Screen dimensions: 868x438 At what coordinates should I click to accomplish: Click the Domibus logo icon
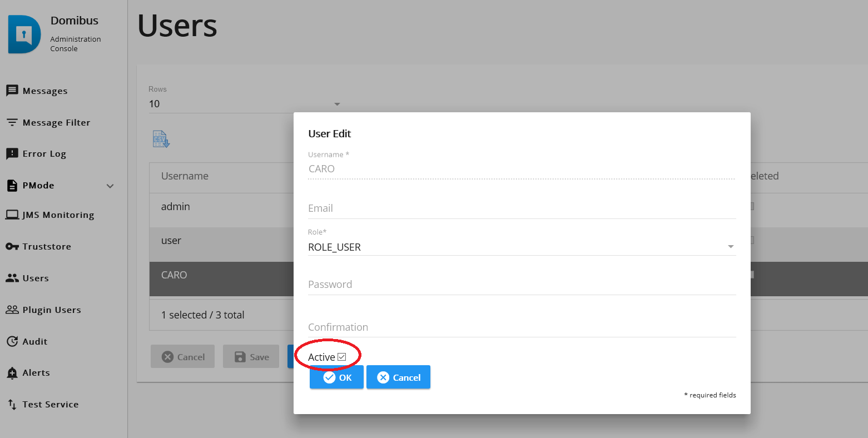(x=24, y=34)
